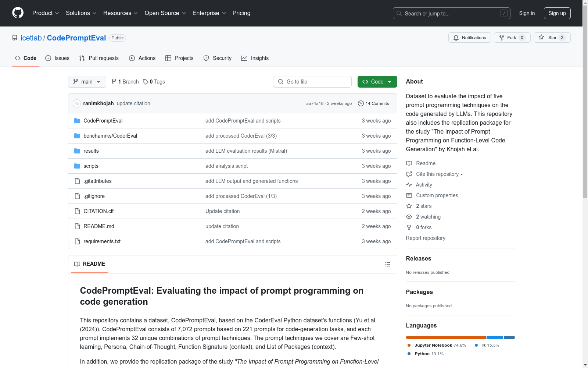Image resolution: width=588 pixels, height=368 pixels.
Task: Open the 'update citation' commit message link in header row
Action: pyautogui.click(x=133, y=103)
